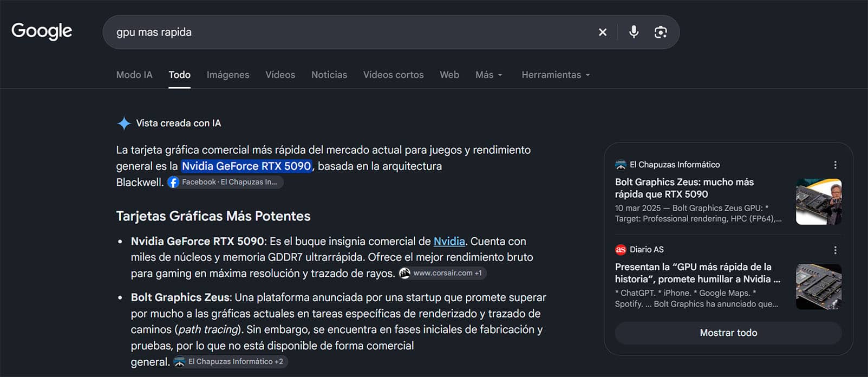Click the Bolt Graphics Zeus bullet title

click(x=180, y=297)
